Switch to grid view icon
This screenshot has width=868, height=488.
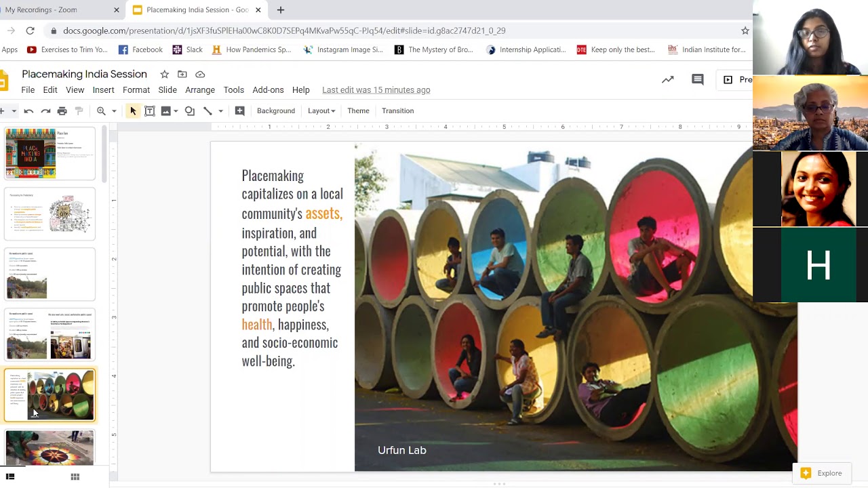click(x=75, y=476)
